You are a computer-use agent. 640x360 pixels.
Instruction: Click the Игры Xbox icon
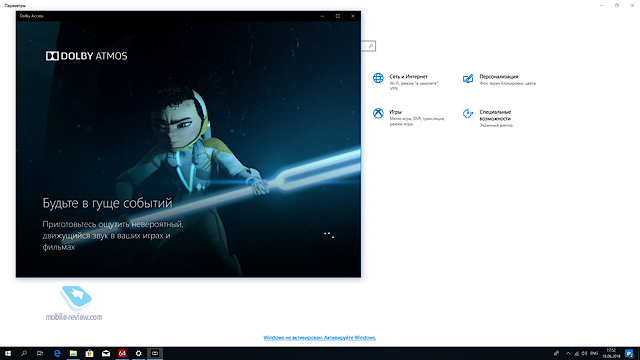pos(378,113)
